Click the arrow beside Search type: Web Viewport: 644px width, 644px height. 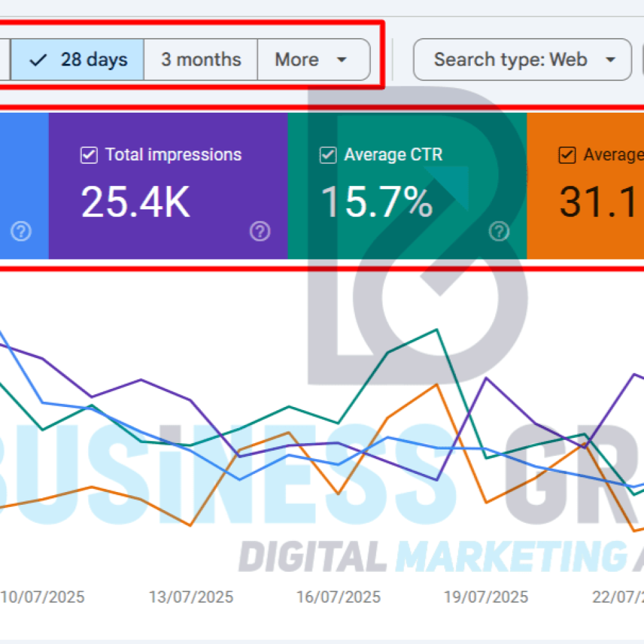point(611,60)
